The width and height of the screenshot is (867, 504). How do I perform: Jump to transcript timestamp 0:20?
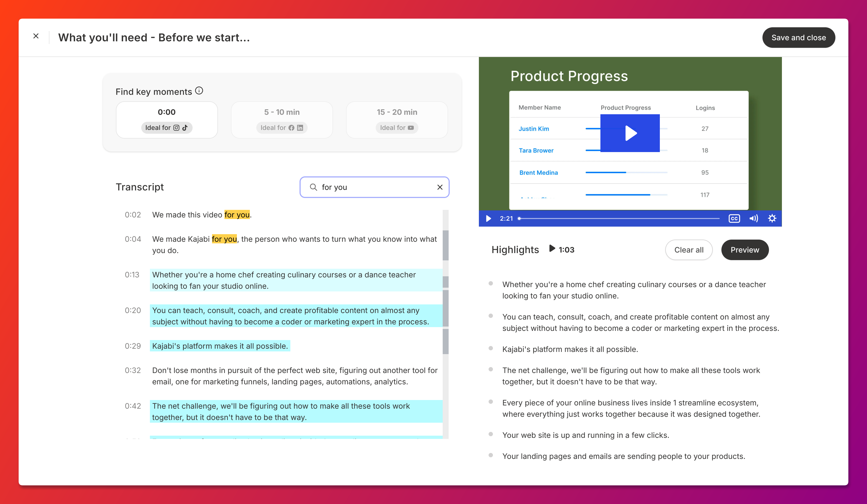(x=132, y=310)
